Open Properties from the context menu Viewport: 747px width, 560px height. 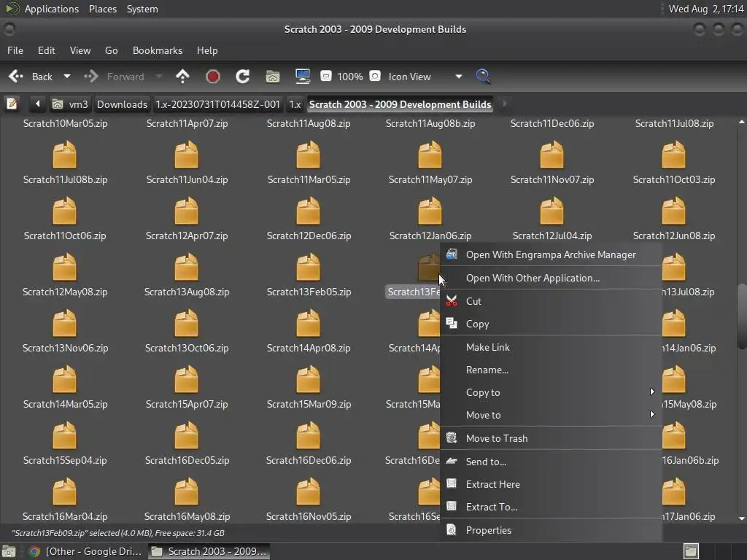pos(551,531)
